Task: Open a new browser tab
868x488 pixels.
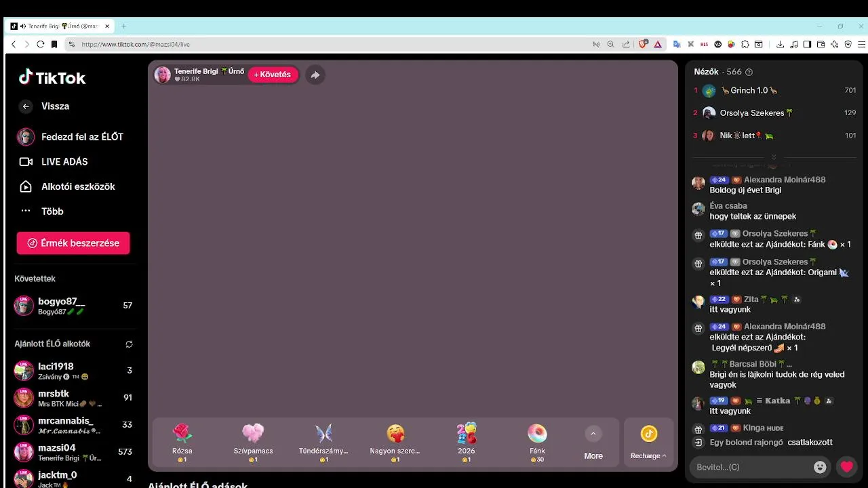Action: 123,26
